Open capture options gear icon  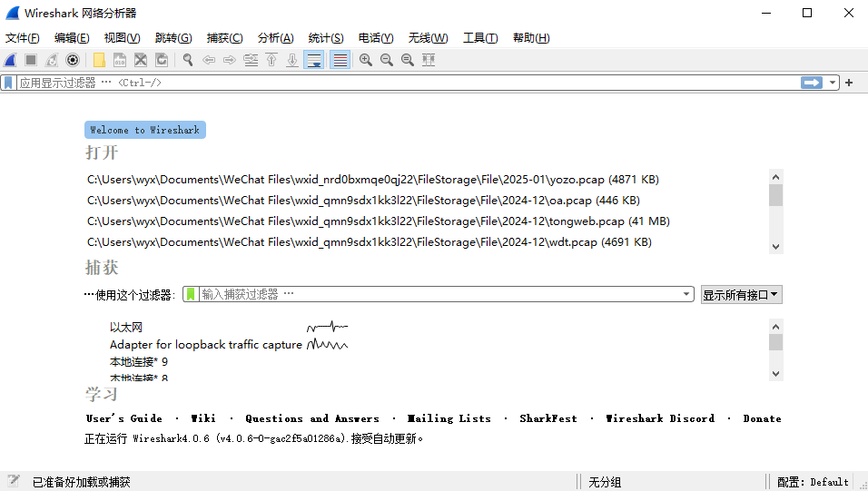point(73,60)
